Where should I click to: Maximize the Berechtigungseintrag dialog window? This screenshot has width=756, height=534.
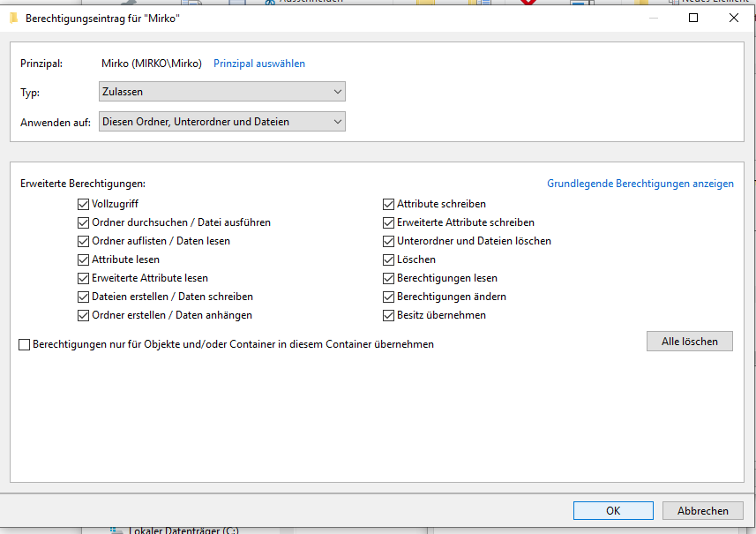pos(693,18)
